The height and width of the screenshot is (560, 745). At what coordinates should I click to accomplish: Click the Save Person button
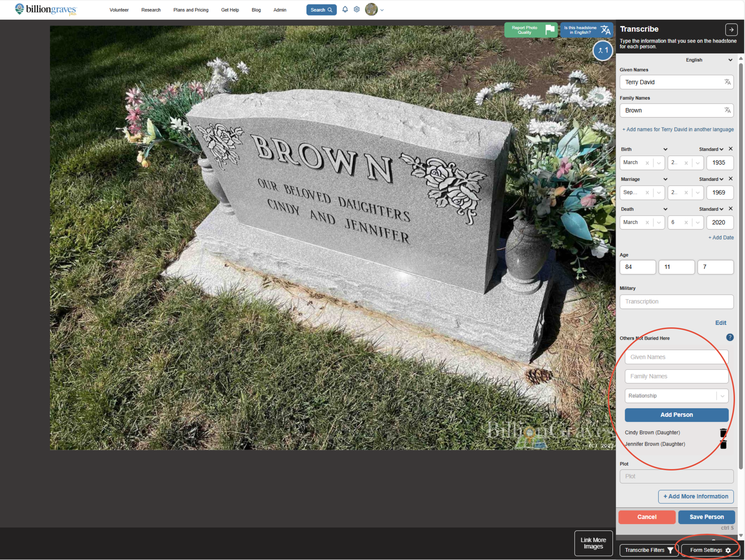tap(706, 517)
